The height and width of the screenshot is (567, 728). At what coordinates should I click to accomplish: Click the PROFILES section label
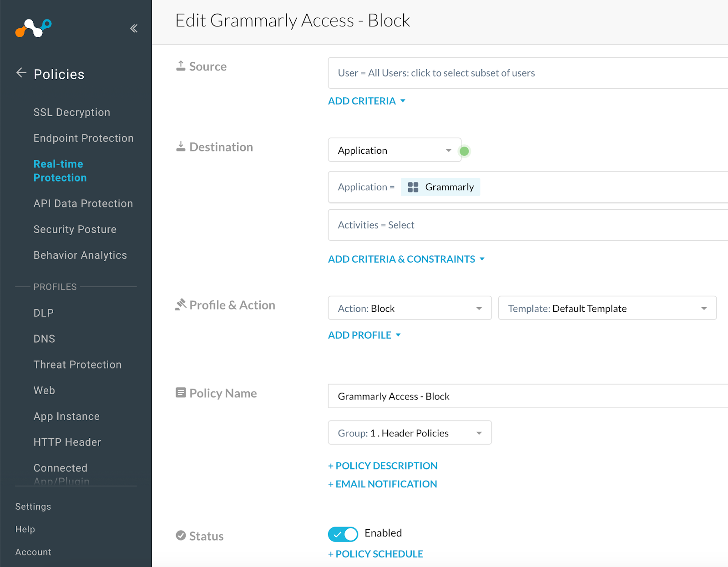[55, 287]
